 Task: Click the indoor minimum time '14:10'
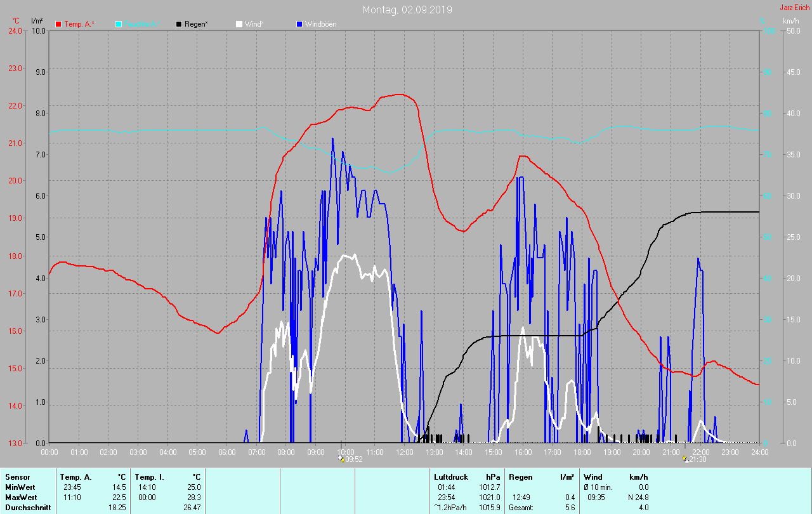147,487
